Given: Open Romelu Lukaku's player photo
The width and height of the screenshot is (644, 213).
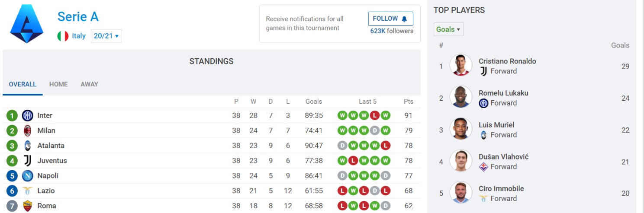Looking at the screenshot, I should tap(461, 98).
